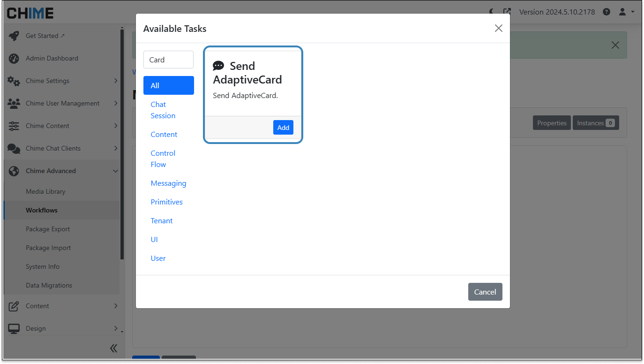This screenshot has width=644, height=364.
Task: Open the help question mark icon
Action: (607, 12)
